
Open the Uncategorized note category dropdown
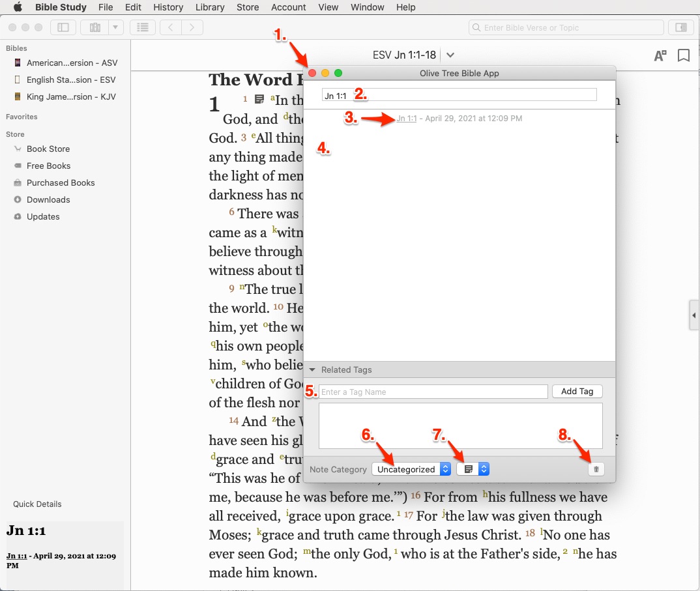tap(411, 469)
